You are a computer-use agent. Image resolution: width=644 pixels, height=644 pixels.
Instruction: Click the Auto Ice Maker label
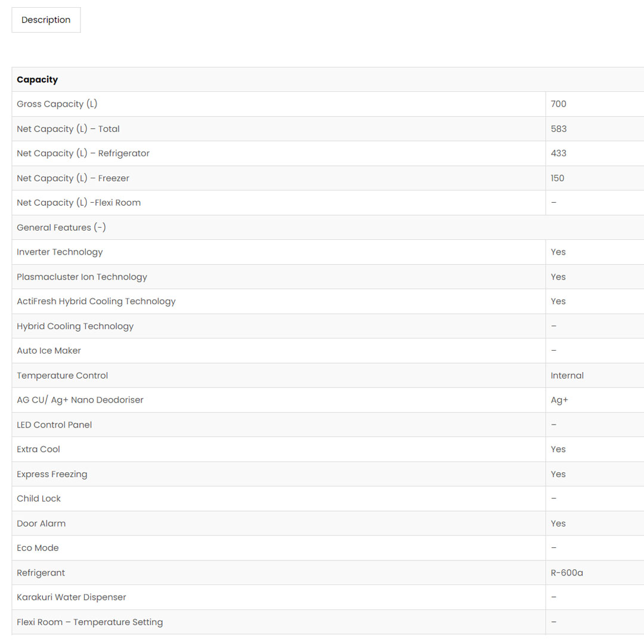pyautogui.click(x=49, y=351)
